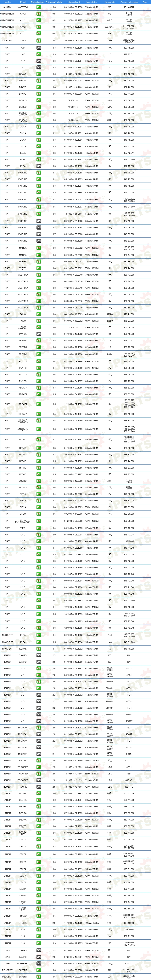
Task: Click petrol icon in LANCIA DELTA 831 B8.000 row
Action: 39,839
